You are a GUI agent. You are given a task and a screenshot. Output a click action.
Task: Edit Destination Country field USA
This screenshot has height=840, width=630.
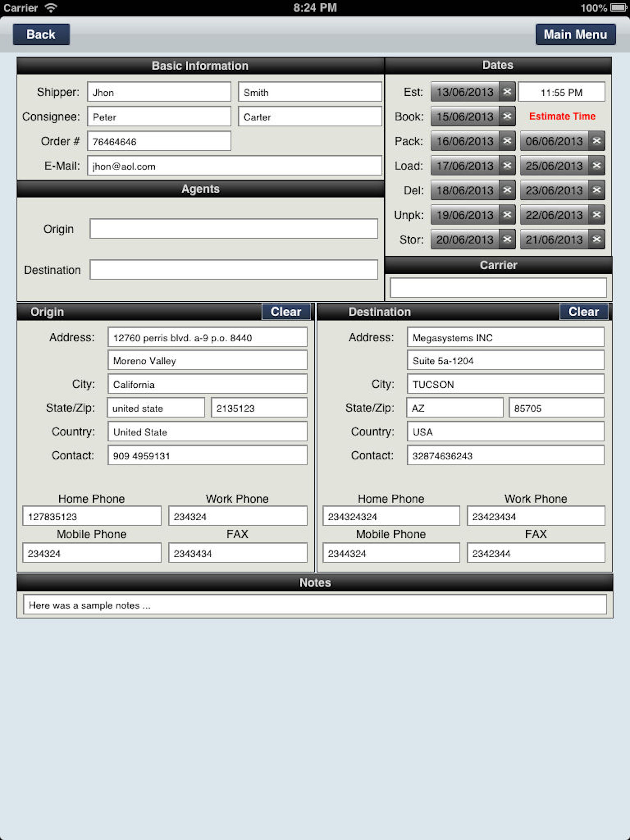[505, 431]
